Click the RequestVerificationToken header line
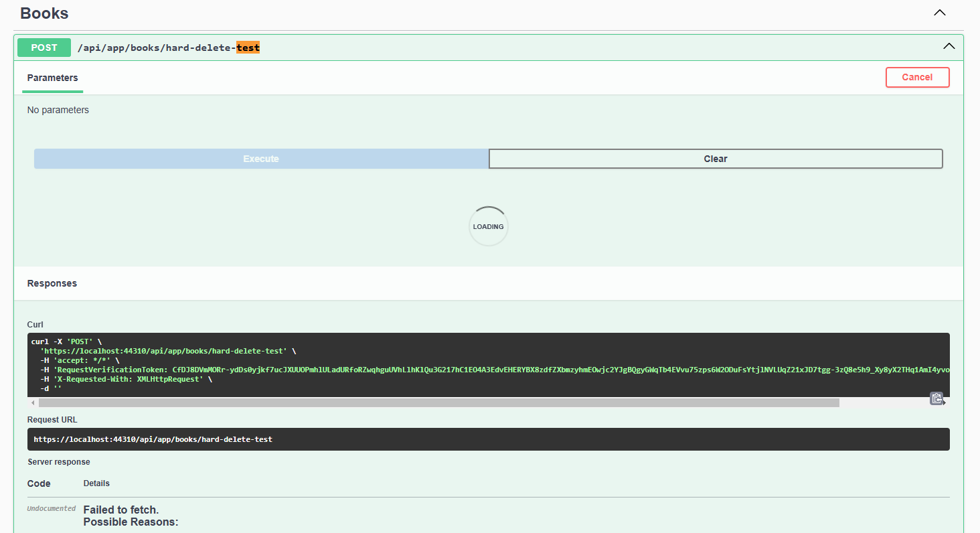980x533 pixels. point(469,370)
